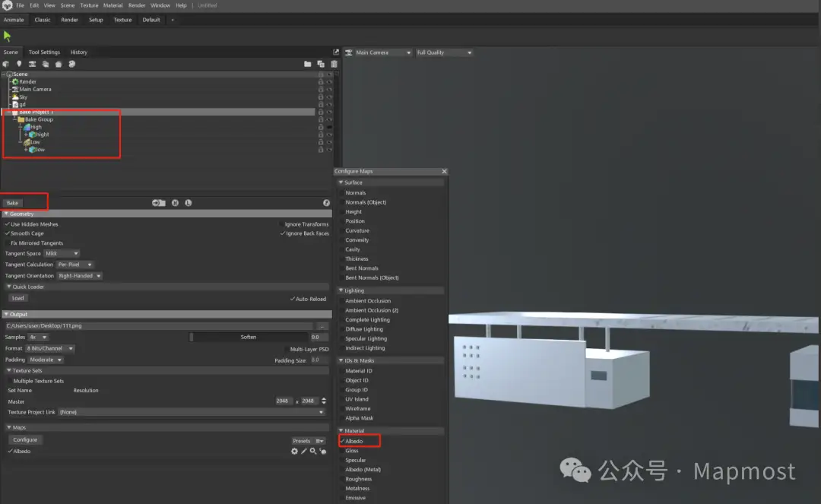Add a new texture project from scene toolbar
The image size is (821, 504).
(71, 64)
